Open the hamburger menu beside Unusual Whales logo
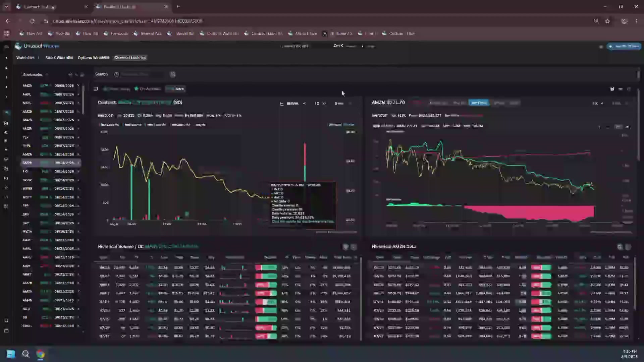This screenshot has width=644, height=362. point(6,47)
